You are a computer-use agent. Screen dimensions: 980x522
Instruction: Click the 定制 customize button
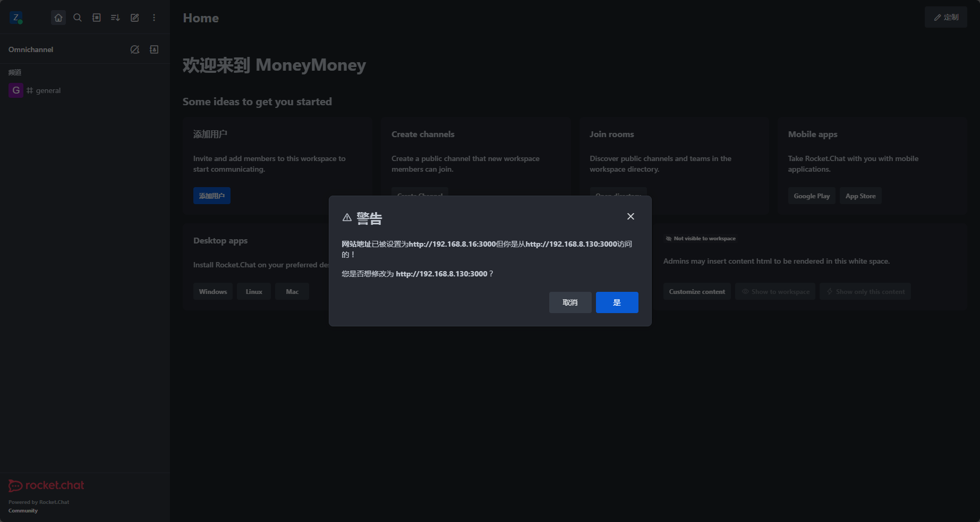pyautogui.click(x=945, y=17)
